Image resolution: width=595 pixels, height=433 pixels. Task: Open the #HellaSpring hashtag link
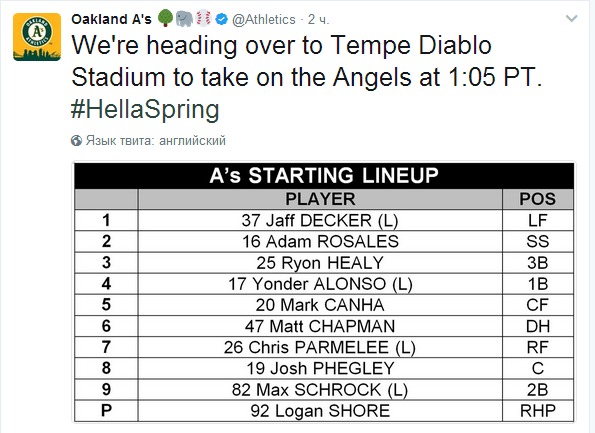pyautogui.click(x=145, y=109)
